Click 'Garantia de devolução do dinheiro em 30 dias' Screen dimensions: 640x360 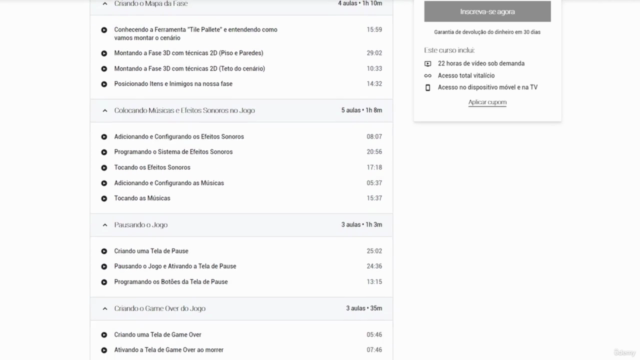point(487,32)
